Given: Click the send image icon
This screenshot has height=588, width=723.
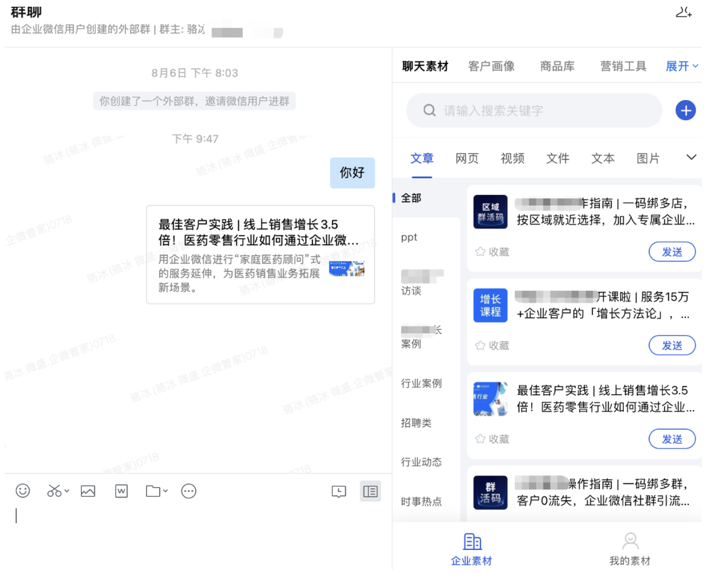Looking at the screenshot, I should tap(88, 491).
